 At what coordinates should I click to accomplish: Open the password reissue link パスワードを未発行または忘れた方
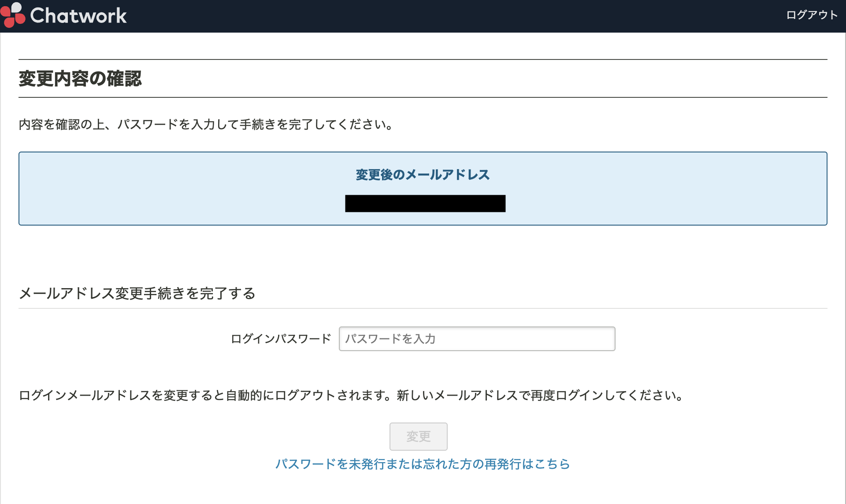pyautogui.click(x=422, y=464)
